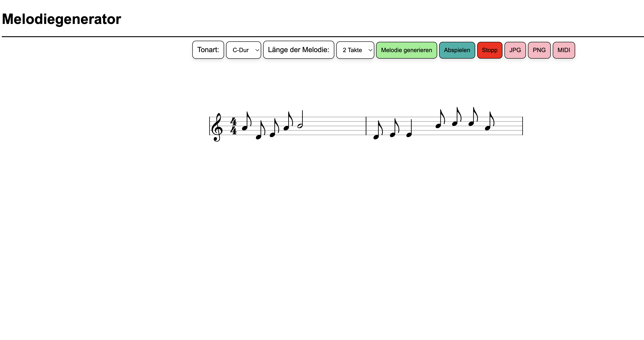Image resolution: width=644 pixels, height=340 pixels.
Task: Click the last eighth note of melody
Action: [490, 121]
